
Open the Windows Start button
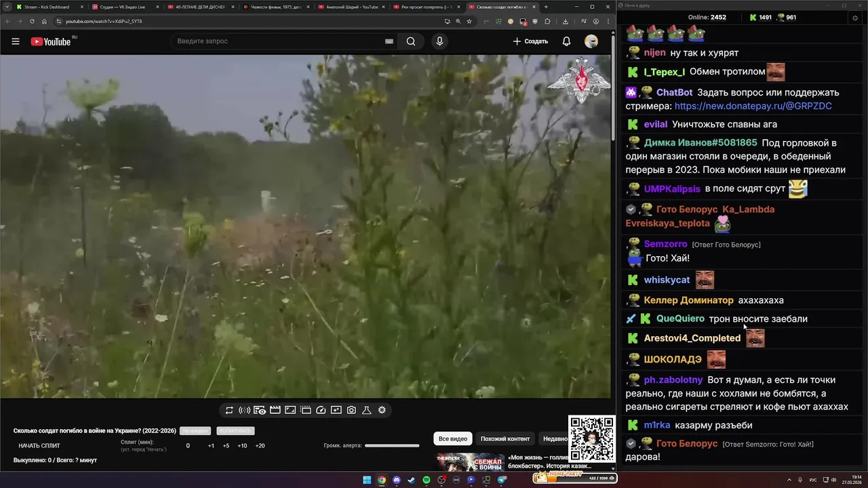(x=367, y=480)
